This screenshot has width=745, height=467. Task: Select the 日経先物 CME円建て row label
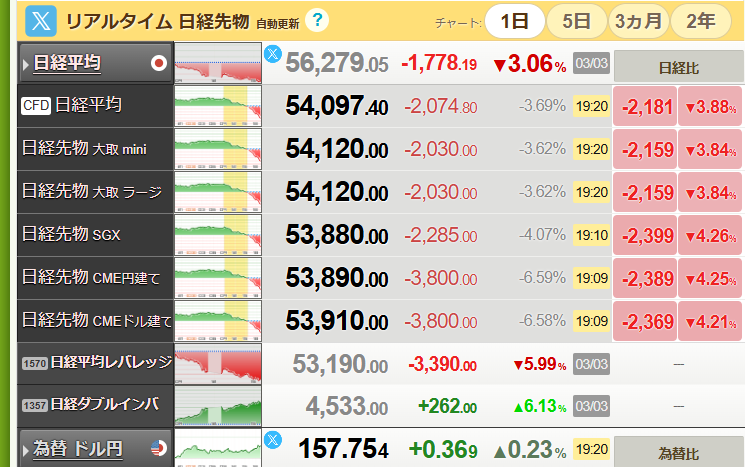91,277
